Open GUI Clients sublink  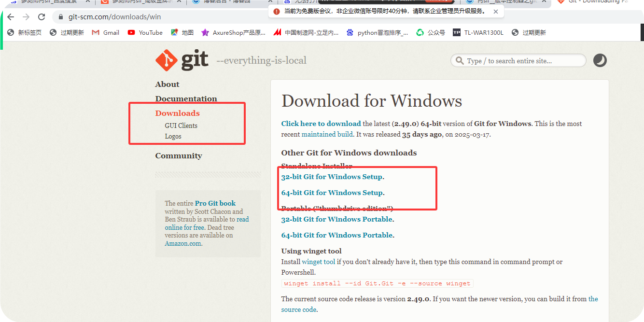tap(181, 126)
